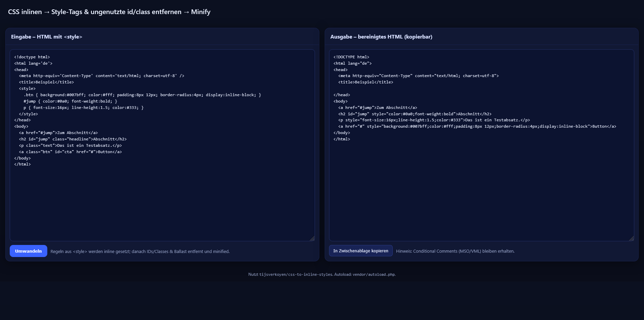Click the '</html>' line in the output
Screen dimensions: 644x320
point(342,139)
